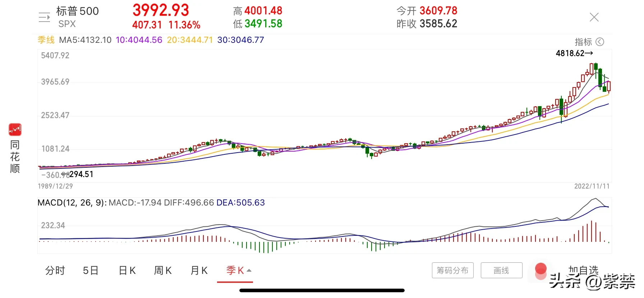Viewport: 644px width, 298px height.
Task: Select the 标普500 index title
Action: point(78,11)
